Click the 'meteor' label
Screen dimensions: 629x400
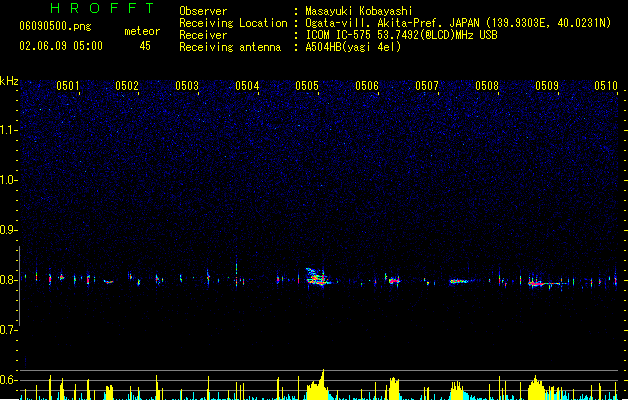click(142, 31)
